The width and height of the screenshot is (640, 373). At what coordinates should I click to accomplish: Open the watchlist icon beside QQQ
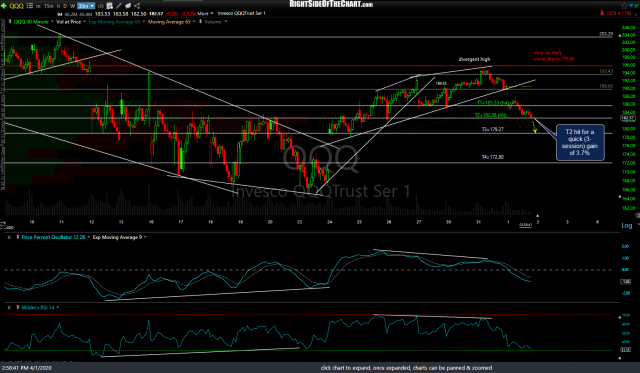click(x=30, y=6)
